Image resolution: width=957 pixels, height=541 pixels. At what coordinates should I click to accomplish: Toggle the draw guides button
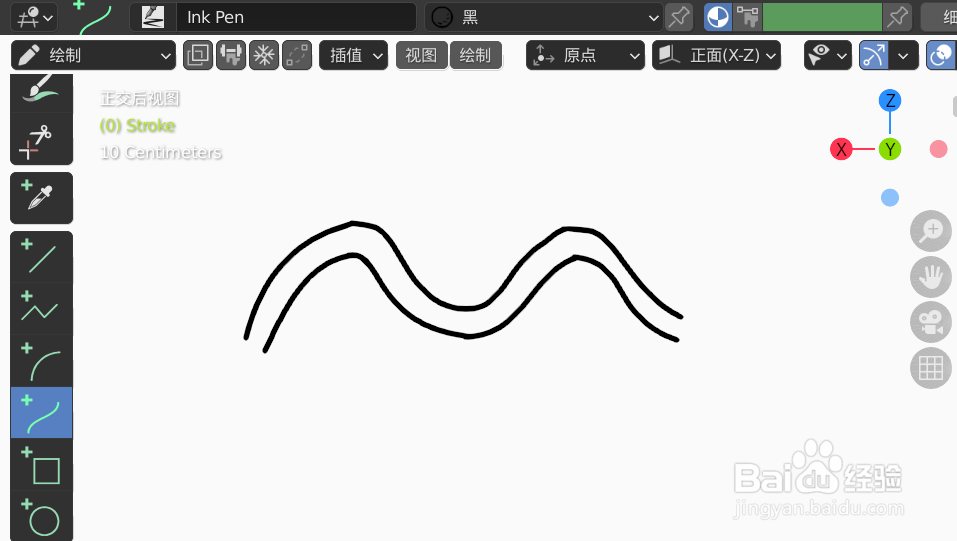[873, 56]
